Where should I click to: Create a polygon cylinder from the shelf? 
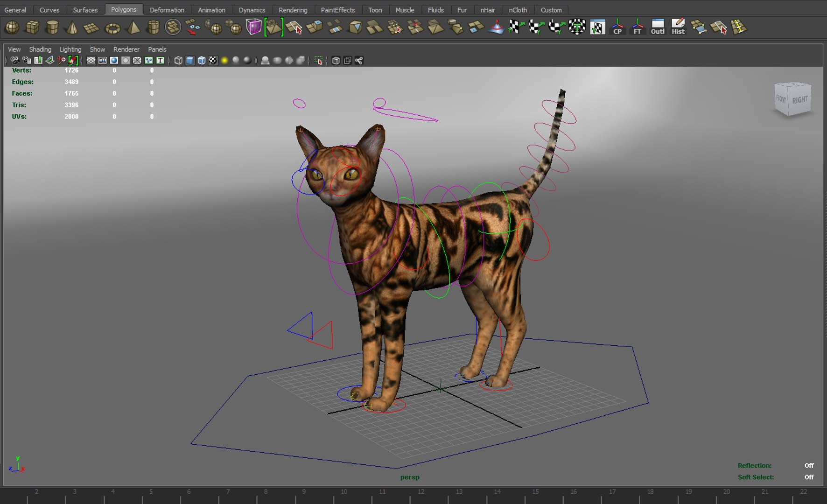tap(52, 28)
